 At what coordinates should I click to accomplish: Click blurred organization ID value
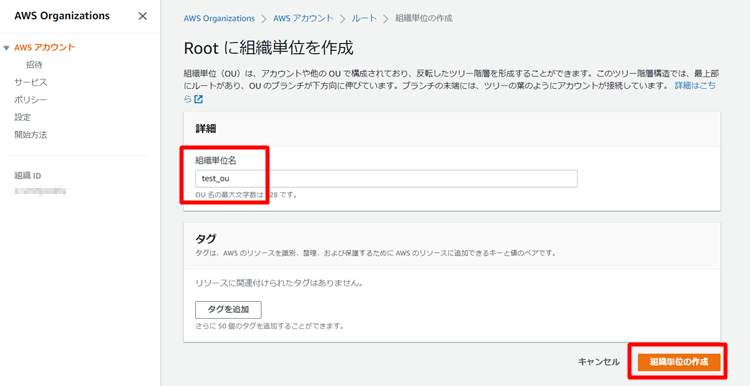coord(40,192)
